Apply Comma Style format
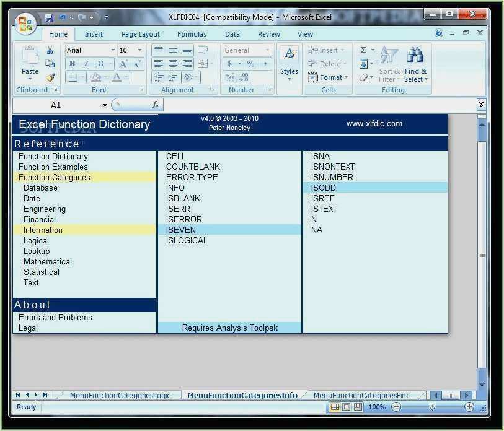This screenshot has height=431, width=504. [265, 64]
